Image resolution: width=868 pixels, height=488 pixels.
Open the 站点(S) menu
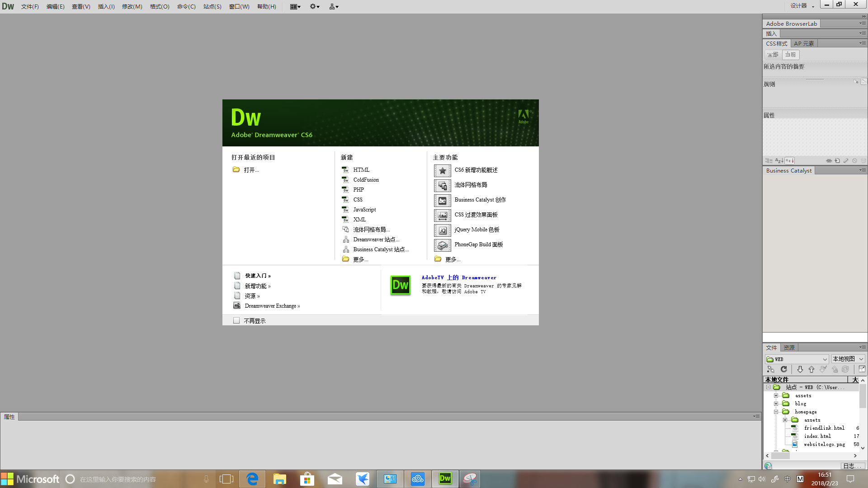tap(212, 7)
